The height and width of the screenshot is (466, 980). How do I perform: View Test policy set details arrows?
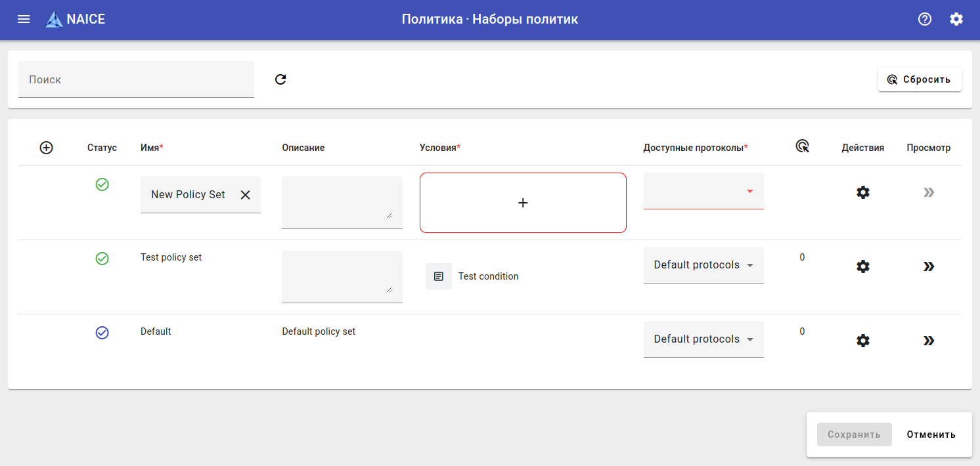928,266
